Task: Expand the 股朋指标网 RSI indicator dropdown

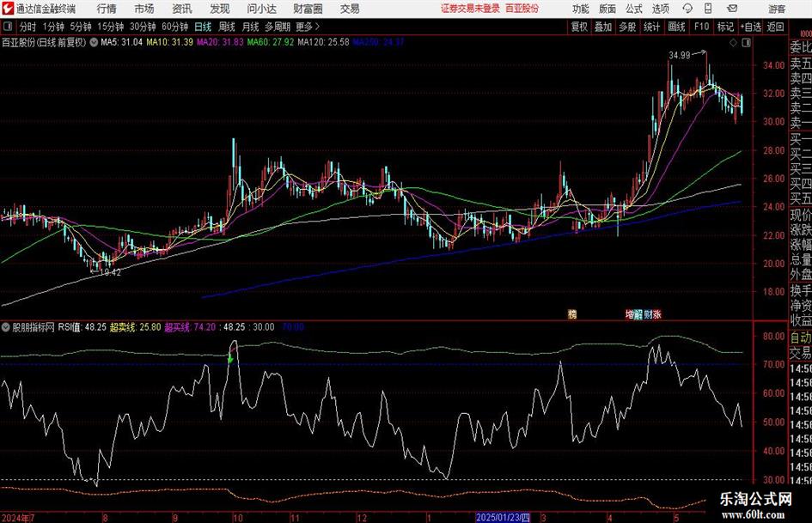Action: click(x=6, y=327)
